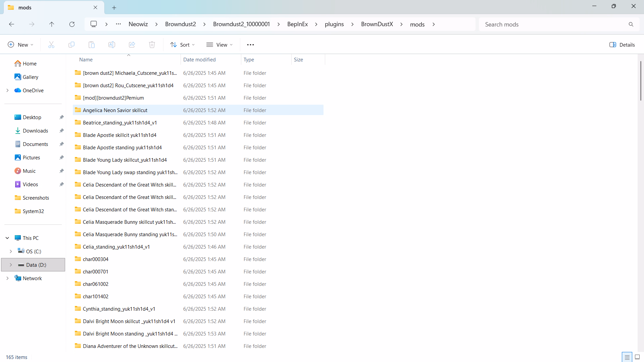The height and width of the screenshot is (362, 644).
Task: Toggle the Details pane
Action: click(x=622, y=45)
